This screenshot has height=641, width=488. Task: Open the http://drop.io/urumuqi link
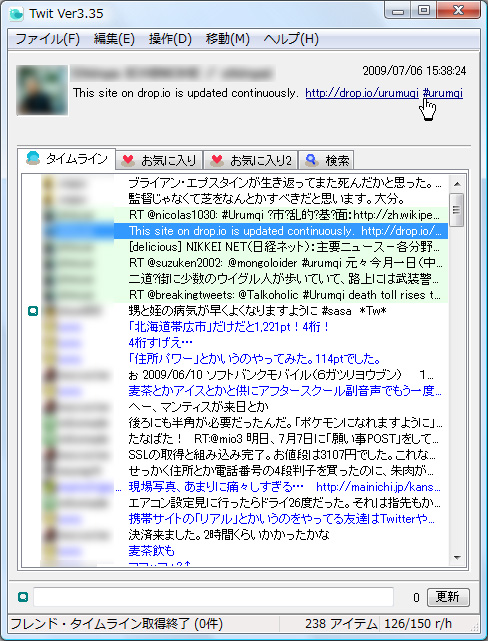(x=362, y=93)
